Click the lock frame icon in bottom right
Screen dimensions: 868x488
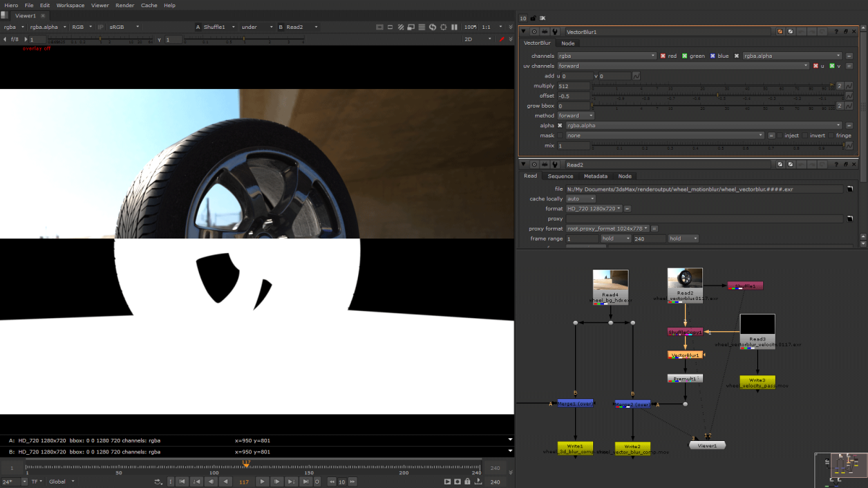click(468, 481)
